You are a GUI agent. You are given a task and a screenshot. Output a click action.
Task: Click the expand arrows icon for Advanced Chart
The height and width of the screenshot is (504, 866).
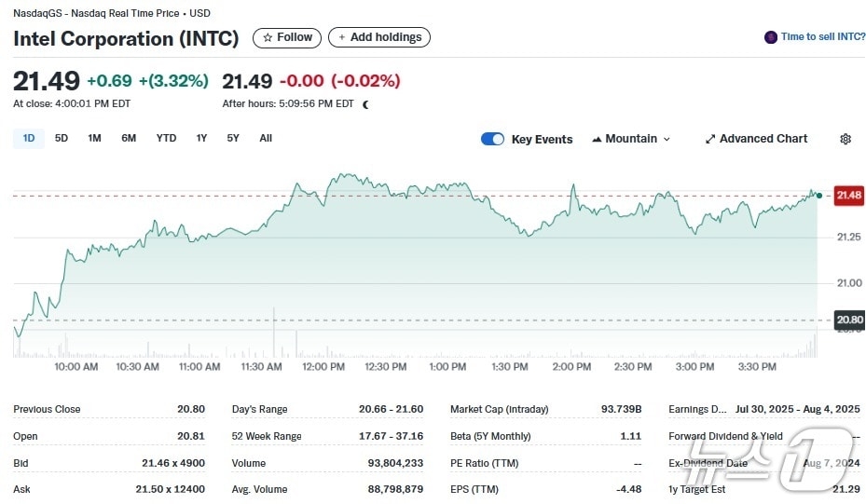(710, 139)
